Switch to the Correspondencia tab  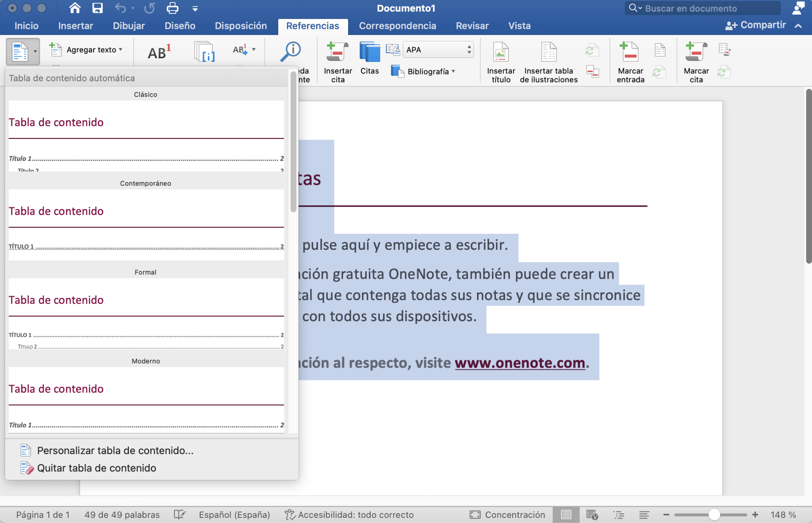[398, 25]
